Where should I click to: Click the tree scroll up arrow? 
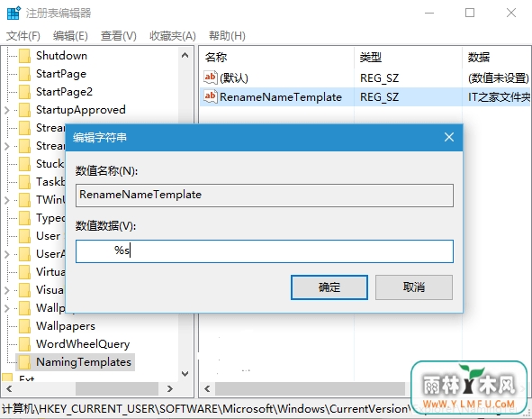pos(185,55)
